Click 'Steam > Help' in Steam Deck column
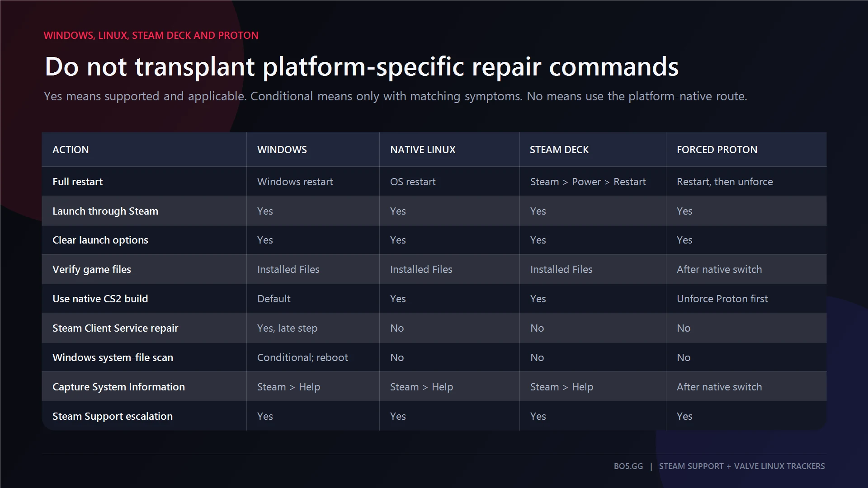This screenshot has width=868, height=488. pyautogui.click(x=561, y=387)
